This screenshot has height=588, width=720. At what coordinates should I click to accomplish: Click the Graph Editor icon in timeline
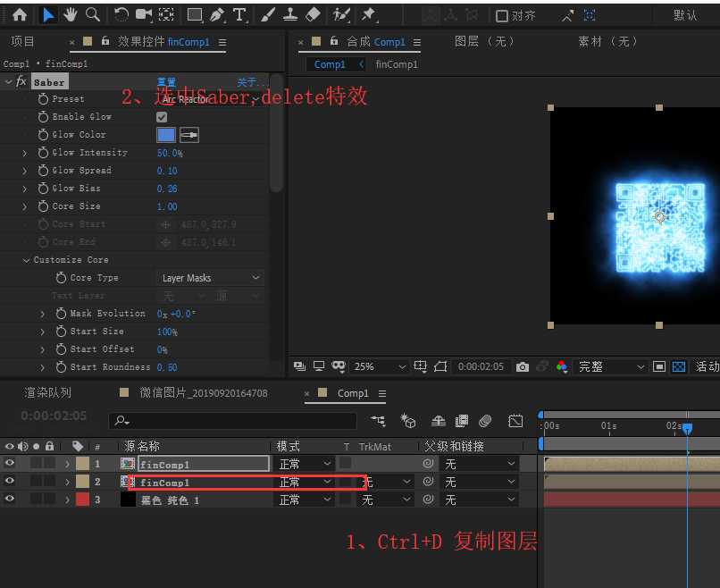(x=515, y=420)
